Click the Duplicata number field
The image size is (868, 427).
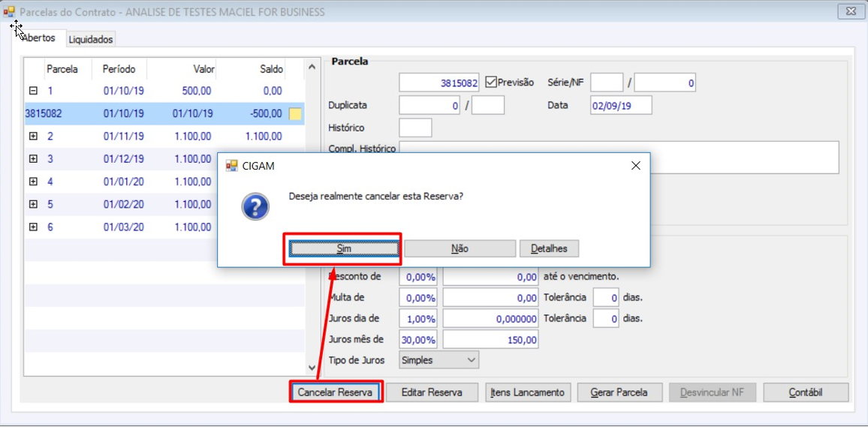coord(429,105)
